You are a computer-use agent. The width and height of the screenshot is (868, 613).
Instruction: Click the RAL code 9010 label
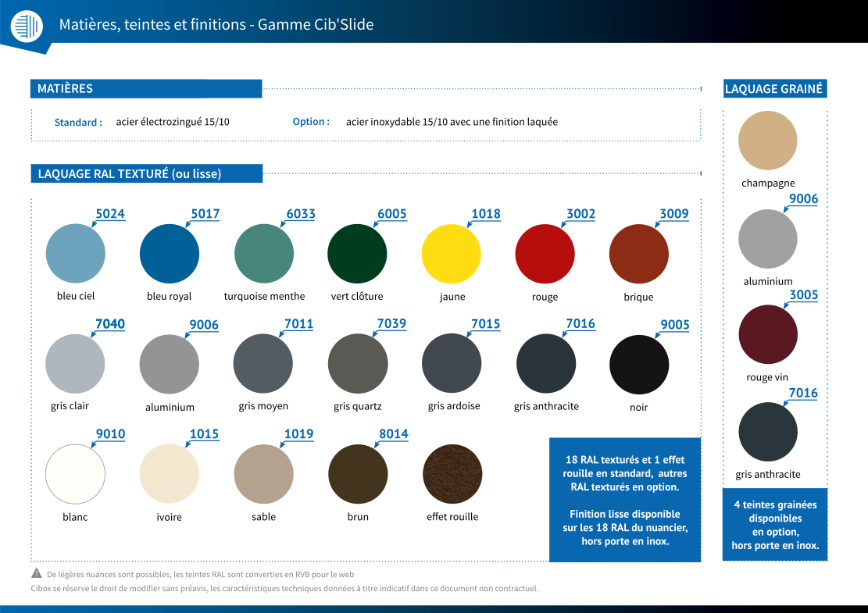[111, 433]
